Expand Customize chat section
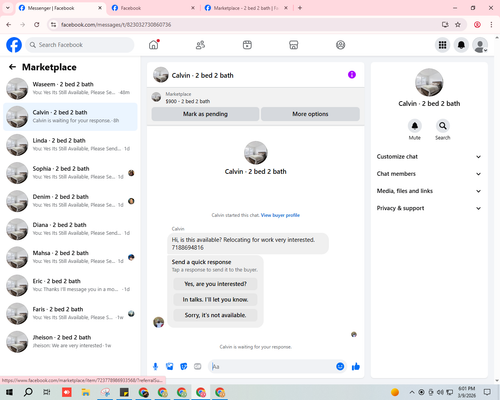500x400 pixels. [x=429, y=157]
